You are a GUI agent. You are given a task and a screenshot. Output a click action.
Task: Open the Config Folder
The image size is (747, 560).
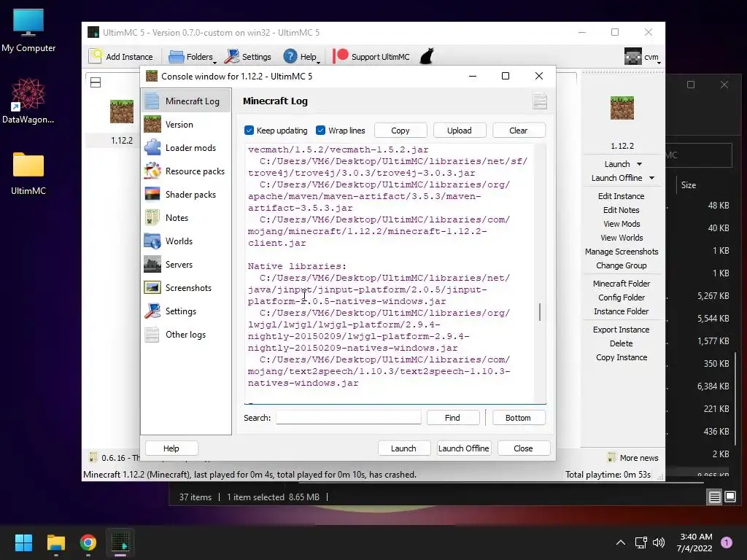[622, 297]
